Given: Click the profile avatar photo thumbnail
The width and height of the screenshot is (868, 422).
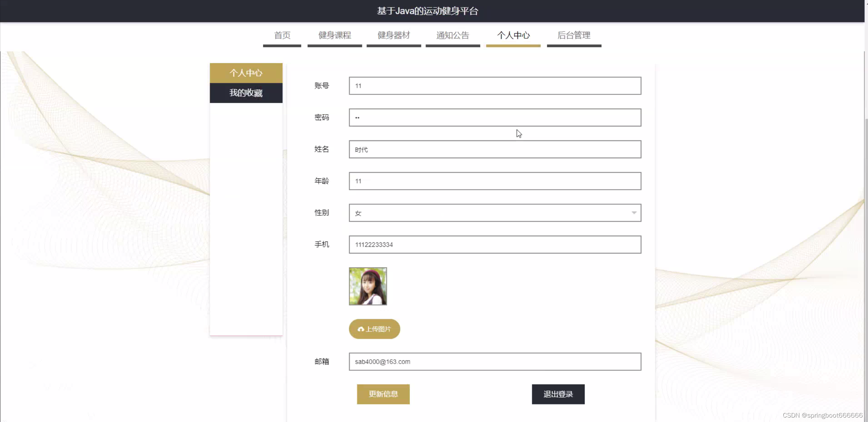Looking at the screenshot, I should [x=368, y=286].
